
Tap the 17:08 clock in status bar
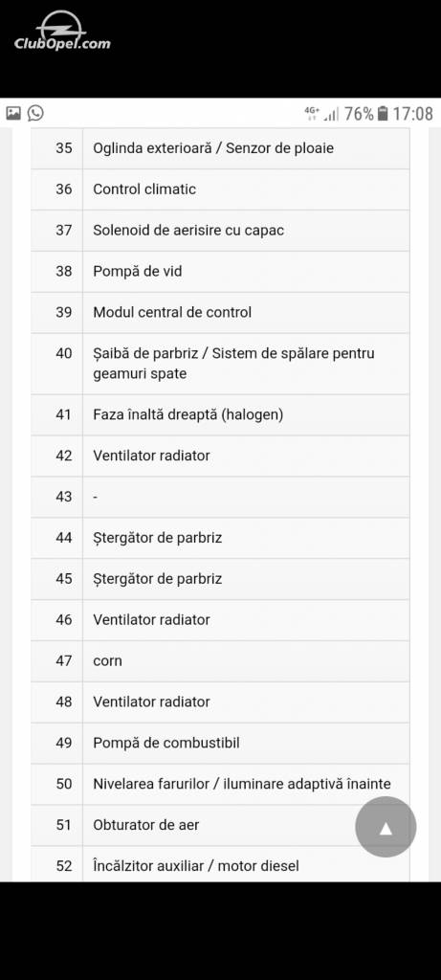(413, 113)
